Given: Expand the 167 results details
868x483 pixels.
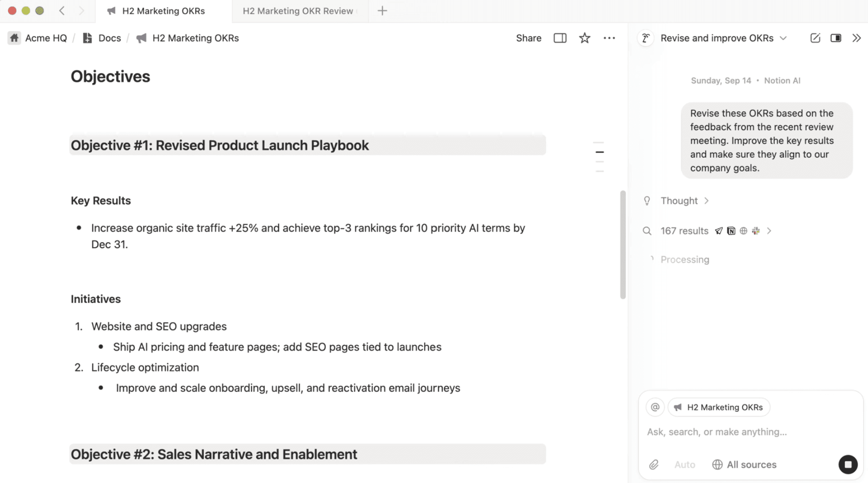Looking at the screenshot, I should tap(769, 231).
